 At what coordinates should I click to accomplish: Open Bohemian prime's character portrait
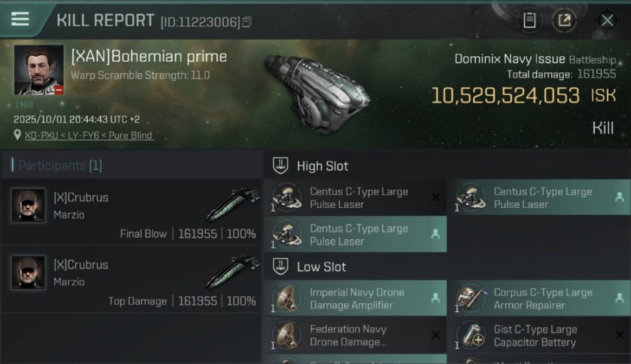[x=39, y=70]
